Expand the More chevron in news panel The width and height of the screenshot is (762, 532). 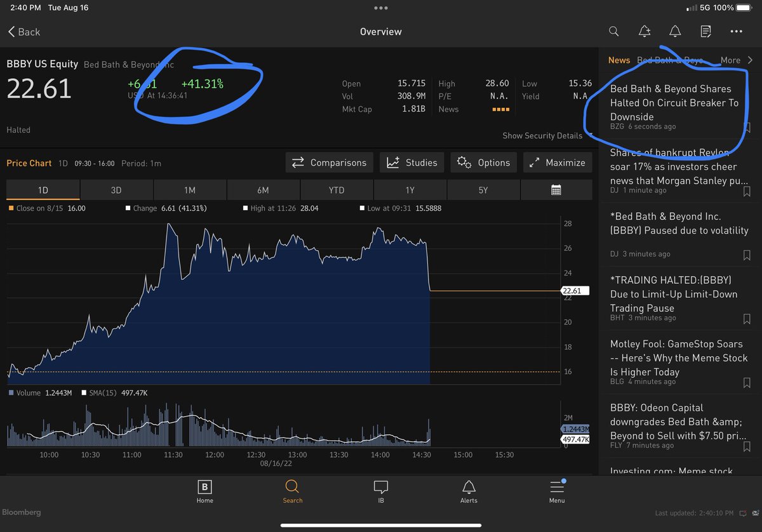pyautogui.click(x=737, y=60)
